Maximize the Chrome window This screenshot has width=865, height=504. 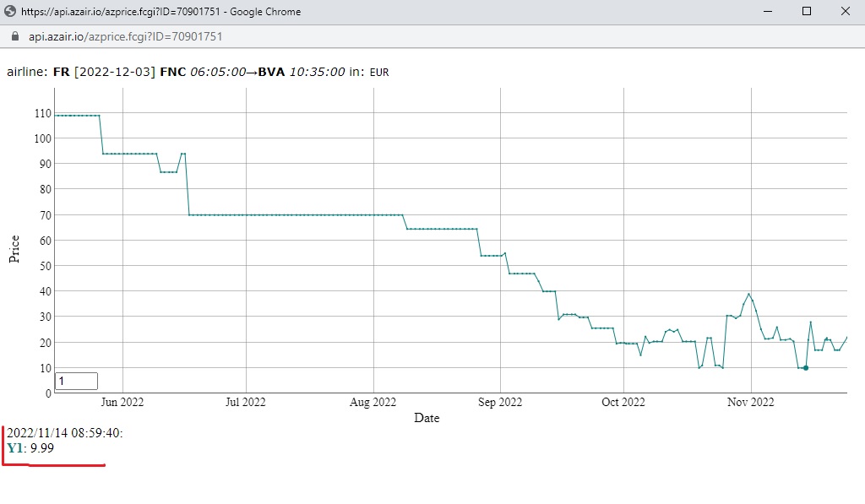(807, 11)
